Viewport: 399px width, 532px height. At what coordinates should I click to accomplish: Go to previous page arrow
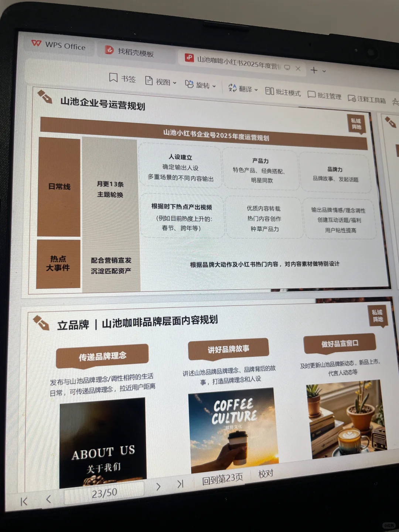[x=48, y=499]
